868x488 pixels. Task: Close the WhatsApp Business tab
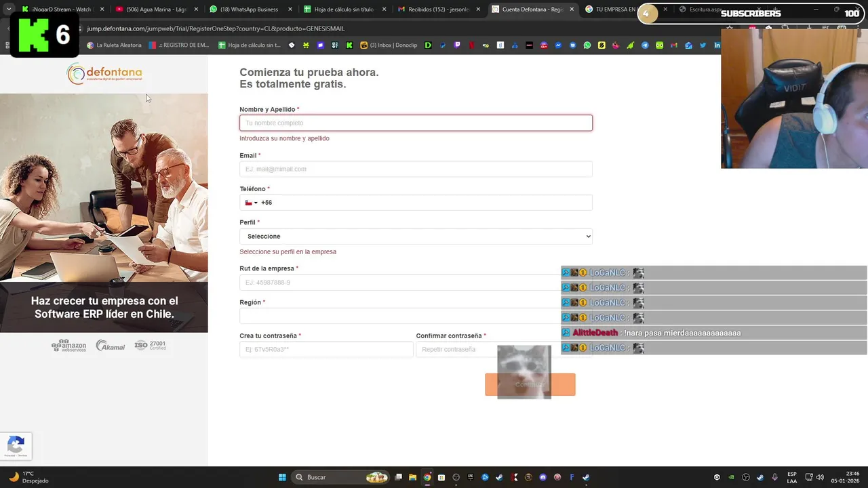[290, 9]
